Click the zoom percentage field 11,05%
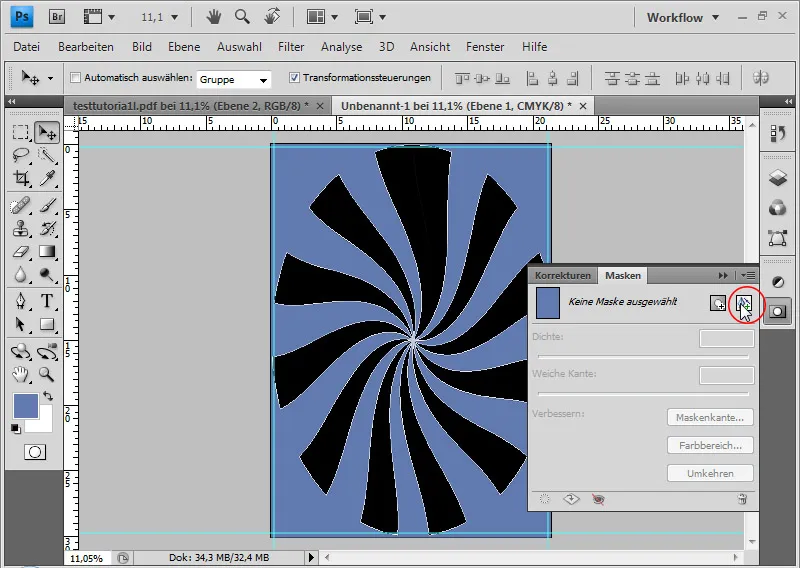 pos(86,558)
